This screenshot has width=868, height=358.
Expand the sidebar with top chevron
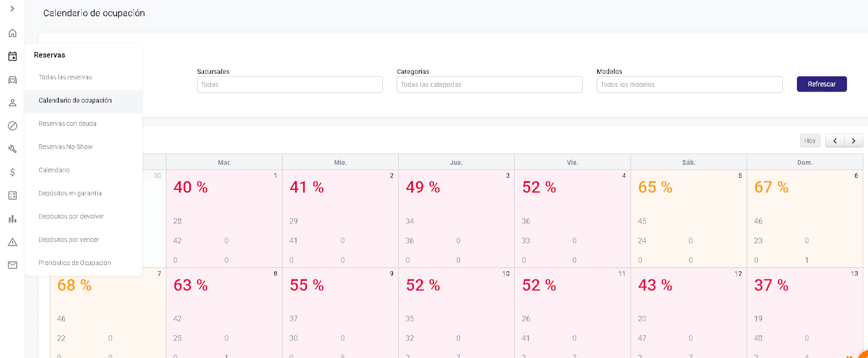click(12, 9)
